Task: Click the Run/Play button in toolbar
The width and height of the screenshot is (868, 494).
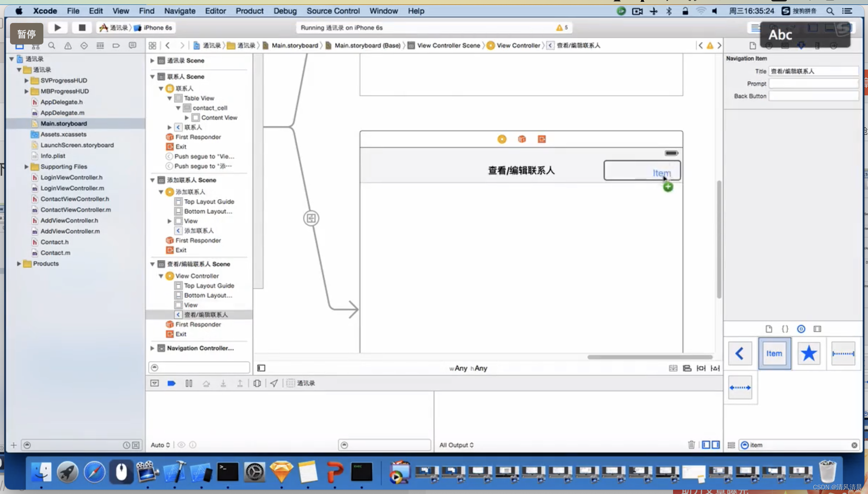Action: coord(58,28)
